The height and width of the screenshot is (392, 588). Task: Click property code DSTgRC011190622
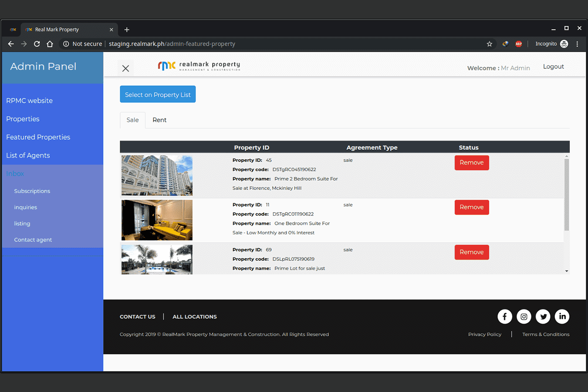pyautogui.click(x=293, y=214)
